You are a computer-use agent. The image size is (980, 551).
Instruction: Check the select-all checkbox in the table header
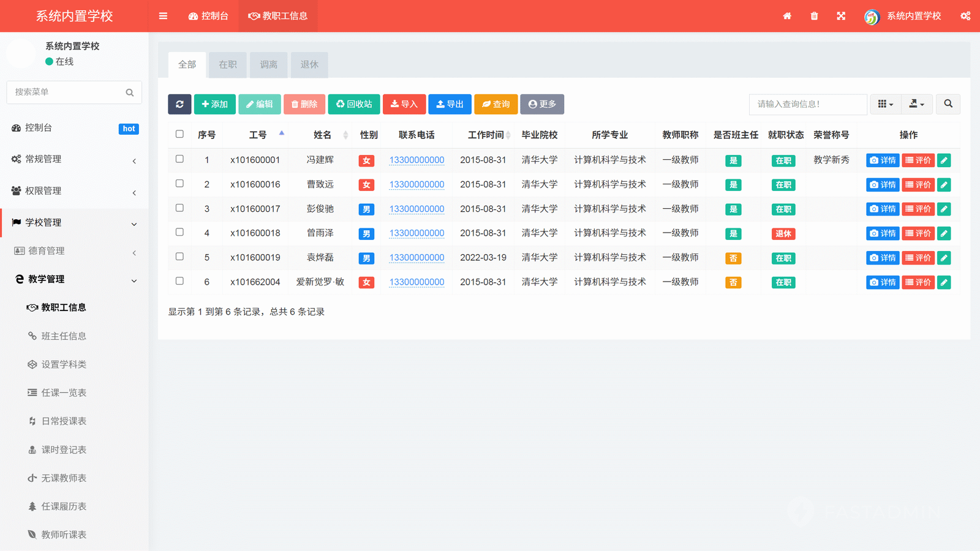click(x=179, y=134)
